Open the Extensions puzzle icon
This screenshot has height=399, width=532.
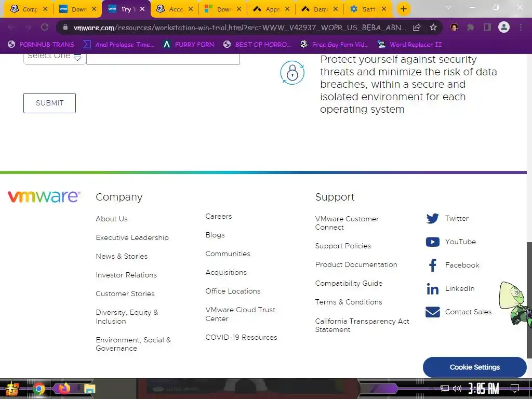pyautogui.click(x=471, y=28)
